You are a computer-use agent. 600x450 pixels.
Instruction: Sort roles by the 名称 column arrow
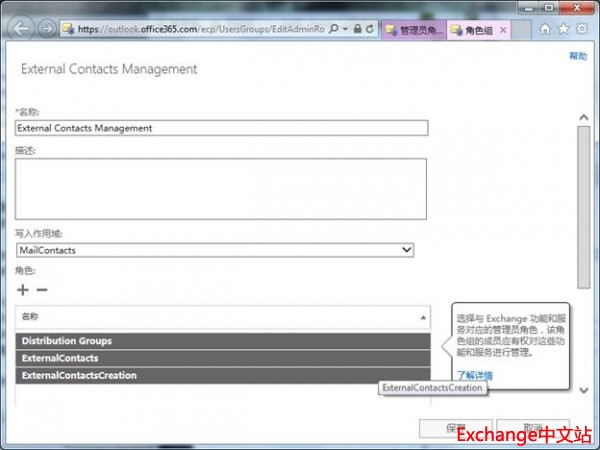(x=423, y=317)
